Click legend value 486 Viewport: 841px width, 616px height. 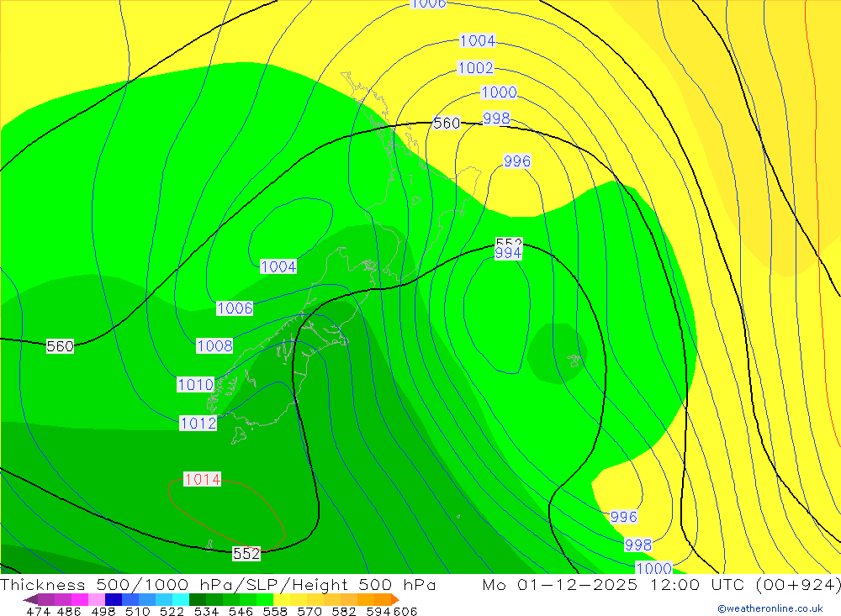point(69,611)
